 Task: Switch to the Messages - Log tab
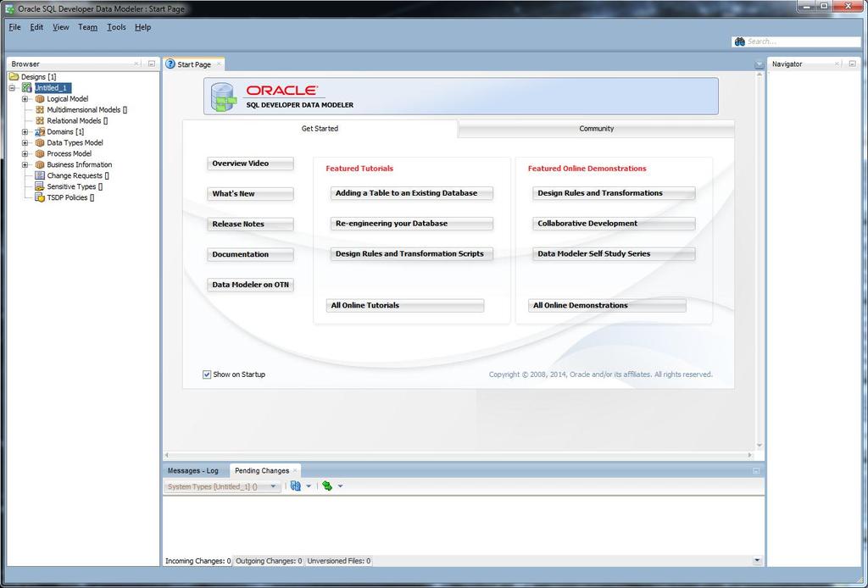click(193, 471)
